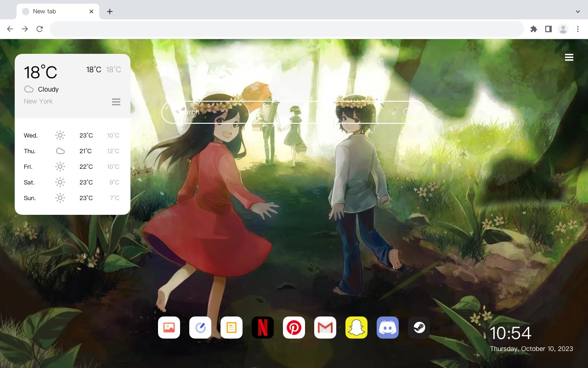Open the Chrome profile avatar
The width and height of the screenshot is (588, 368).
click(x=563, y=29)
